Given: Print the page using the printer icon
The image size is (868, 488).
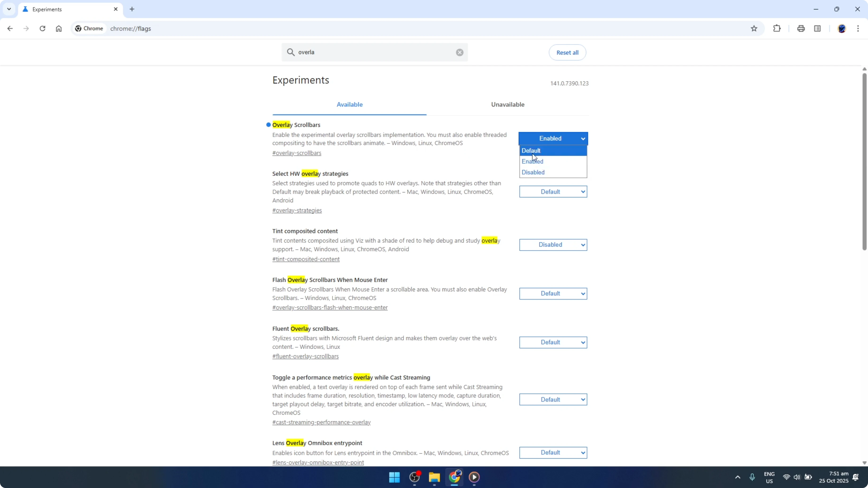Looking at the screenshot, I should click(x=801, y=28).
